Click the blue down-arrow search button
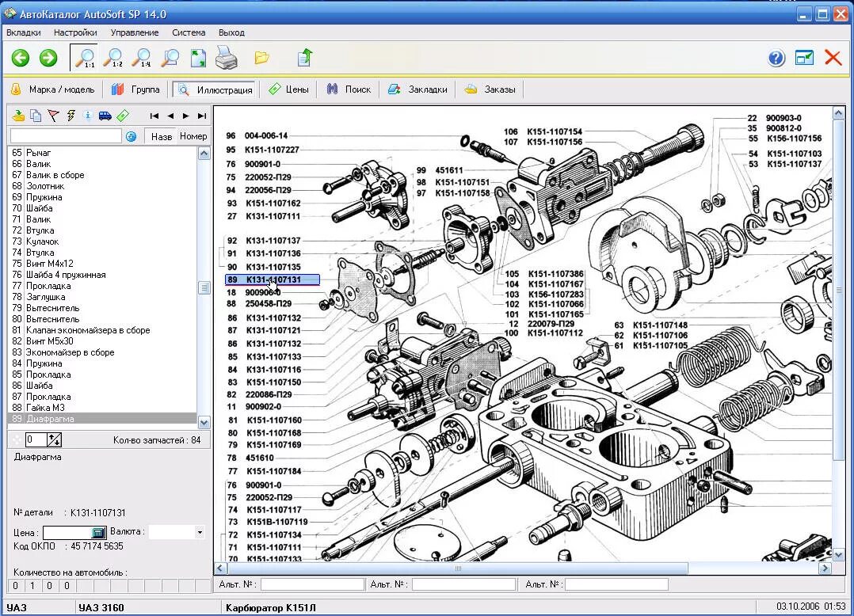854x616 pixels. pos(132,137)
